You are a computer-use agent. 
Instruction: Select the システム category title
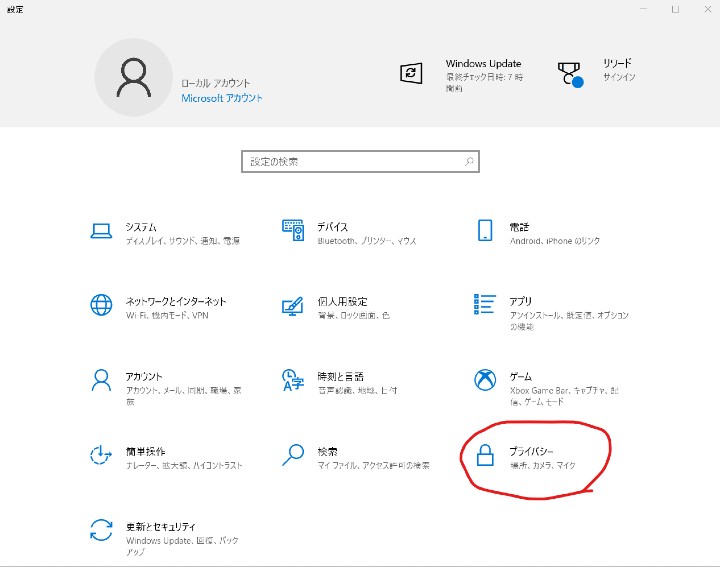point(141,227)
